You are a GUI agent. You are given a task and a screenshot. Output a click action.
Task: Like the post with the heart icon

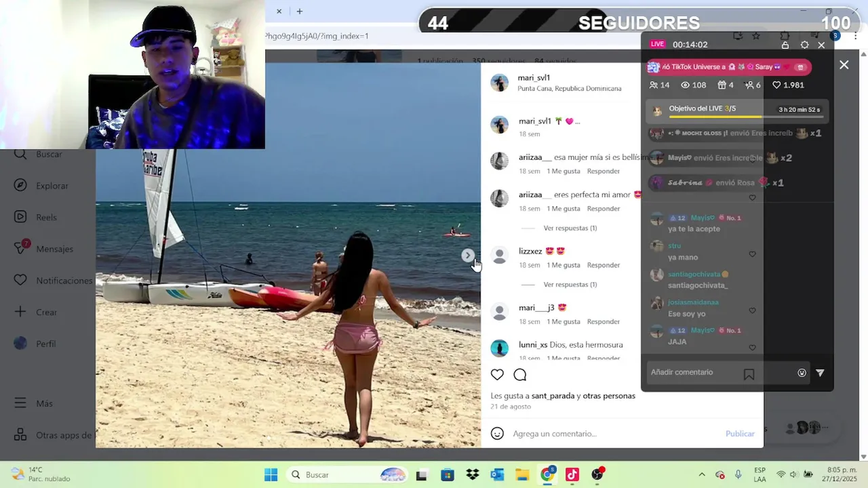[497, 375]
